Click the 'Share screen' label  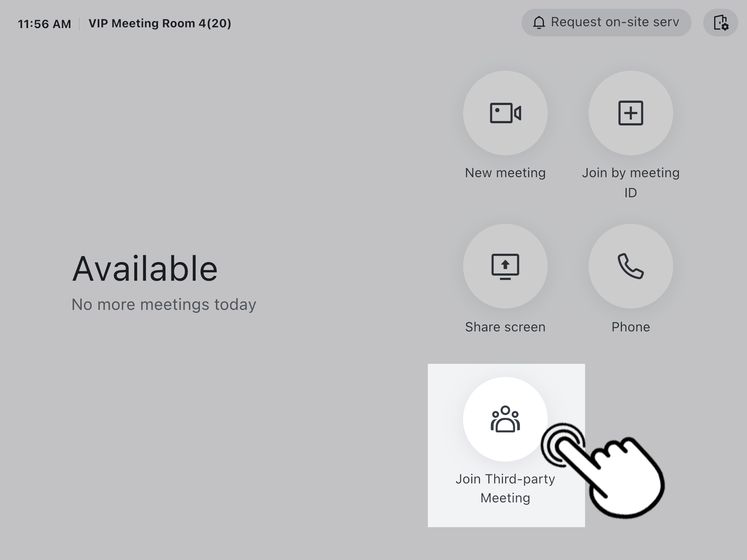[505, 327]
